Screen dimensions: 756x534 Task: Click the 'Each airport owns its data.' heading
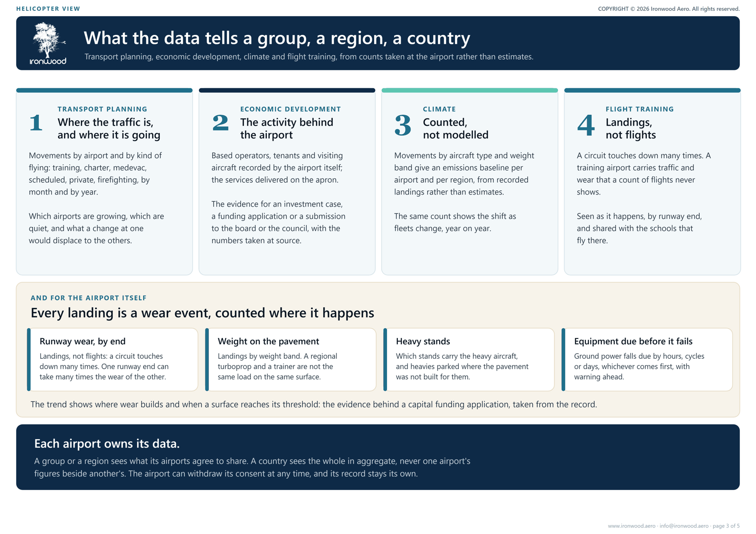tap(107, 443)
